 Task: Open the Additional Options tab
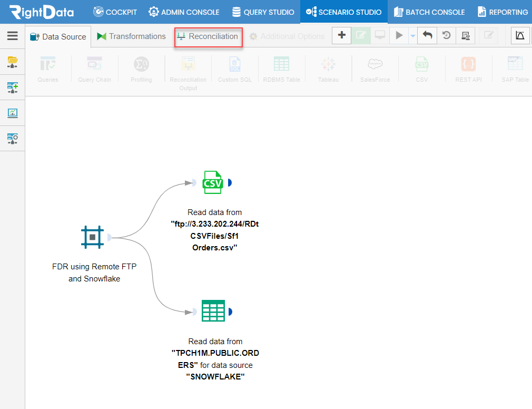point(287,36)
